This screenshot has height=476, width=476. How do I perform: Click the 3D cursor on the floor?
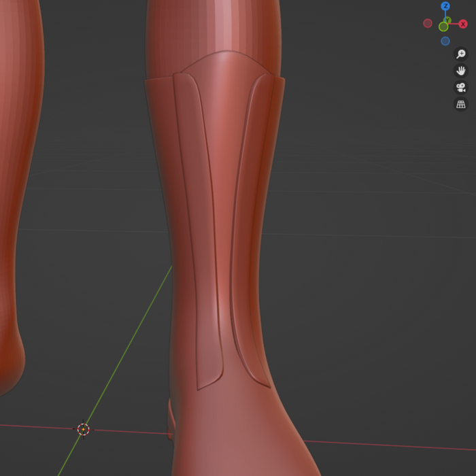(x=83, y=429)
